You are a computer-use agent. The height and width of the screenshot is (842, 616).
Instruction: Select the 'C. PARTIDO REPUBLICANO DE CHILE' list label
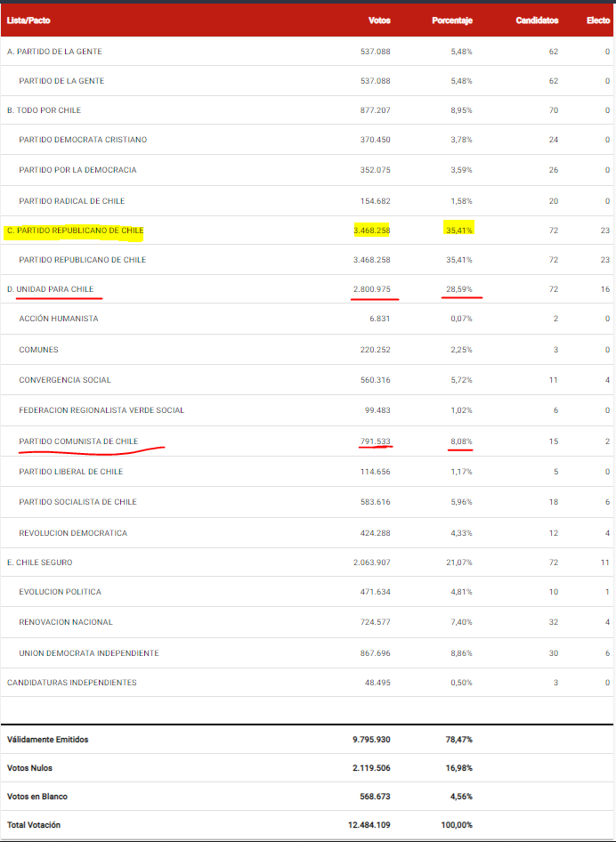[75, 231]
